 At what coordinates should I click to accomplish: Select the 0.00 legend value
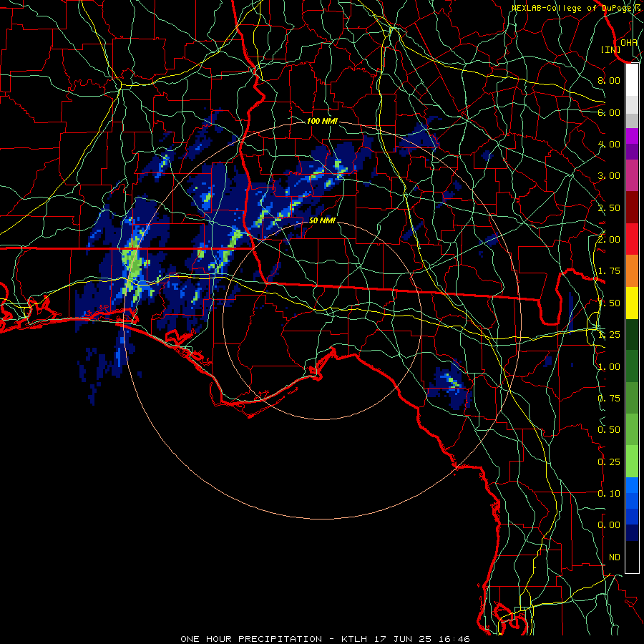click(609, 525)
